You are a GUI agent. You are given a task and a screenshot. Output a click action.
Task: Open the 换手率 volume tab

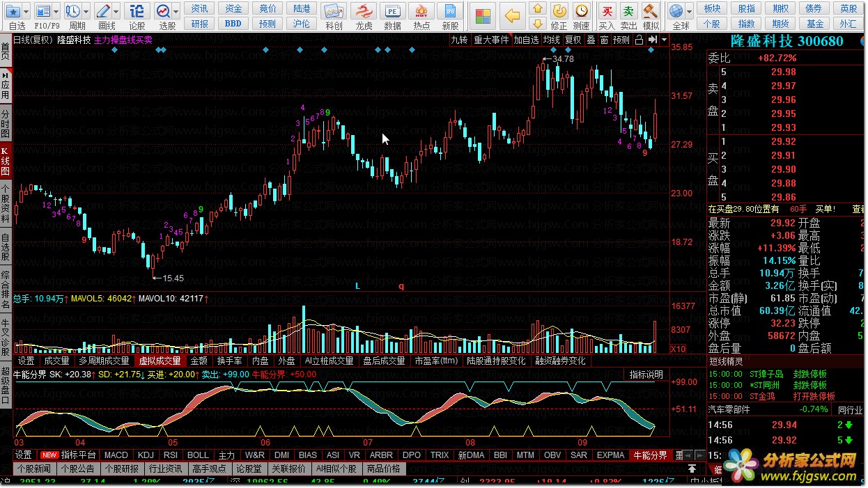pyautogui.click(x=229, y=361)
